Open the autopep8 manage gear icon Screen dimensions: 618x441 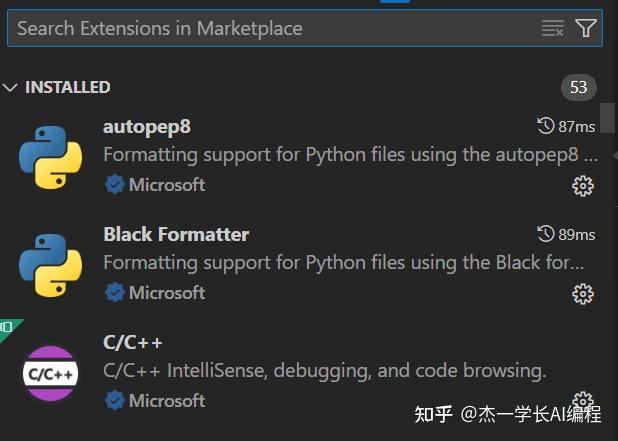point(583,185)
